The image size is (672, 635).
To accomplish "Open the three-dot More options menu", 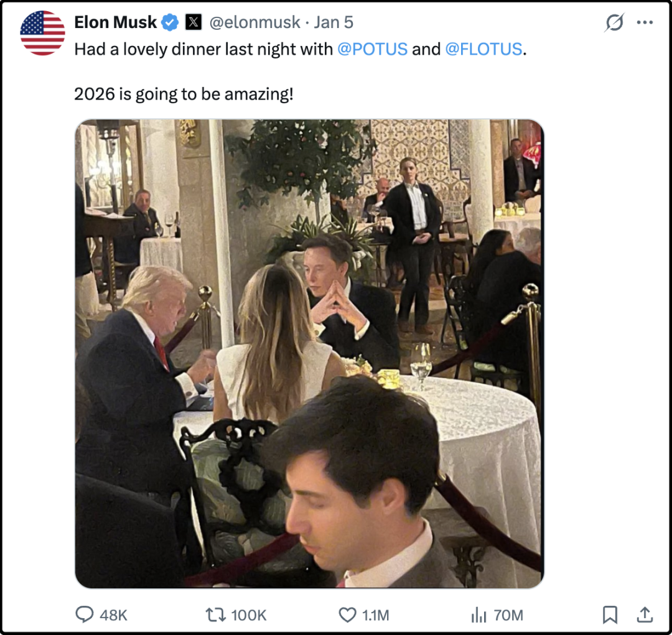I will 645,23.
